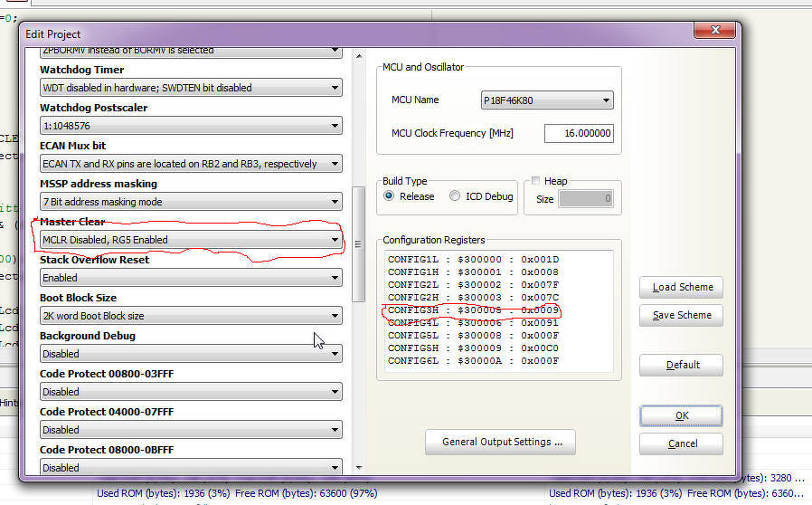Open the Watchdog Postscaler dropdown

click(x=191, y=126)
